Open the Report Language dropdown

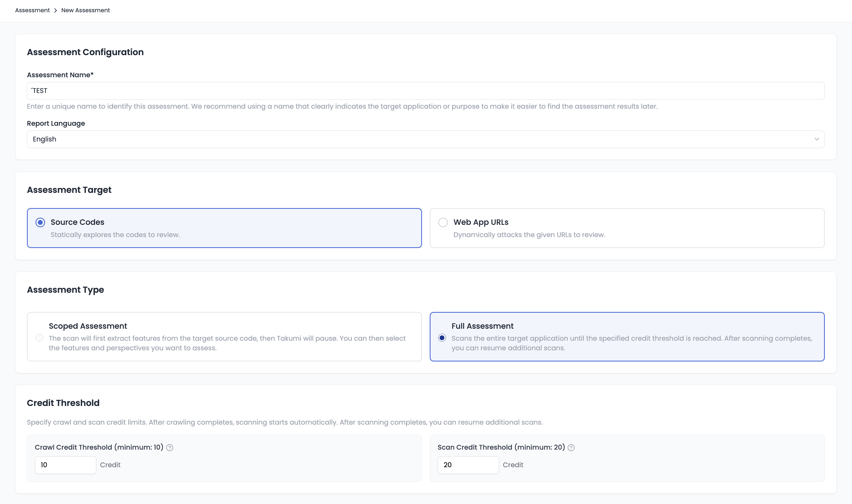click(x=425, y=139)
